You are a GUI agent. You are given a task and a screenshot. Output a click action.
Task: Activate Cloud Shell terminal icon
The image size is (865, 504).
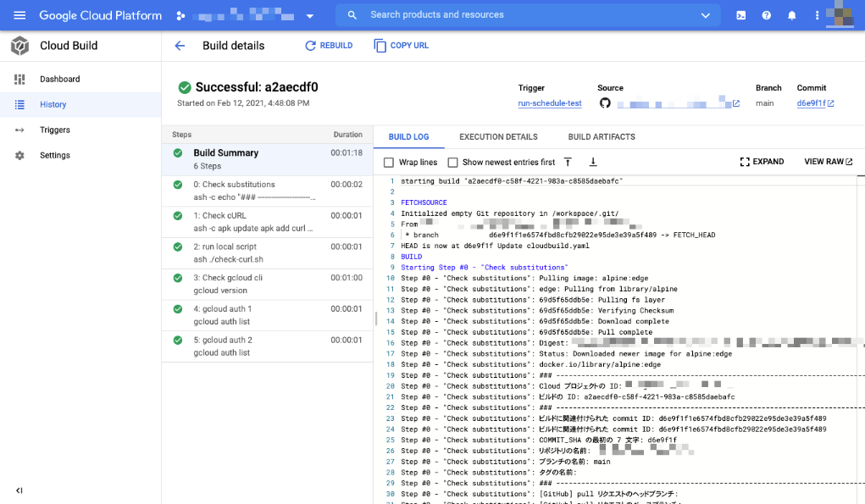tap(740, 15)
